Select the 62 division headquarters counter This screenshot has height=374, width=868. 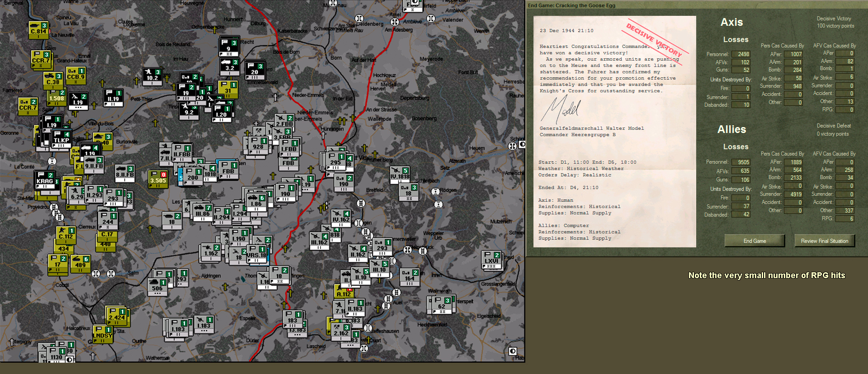click(x=441, y=305)
